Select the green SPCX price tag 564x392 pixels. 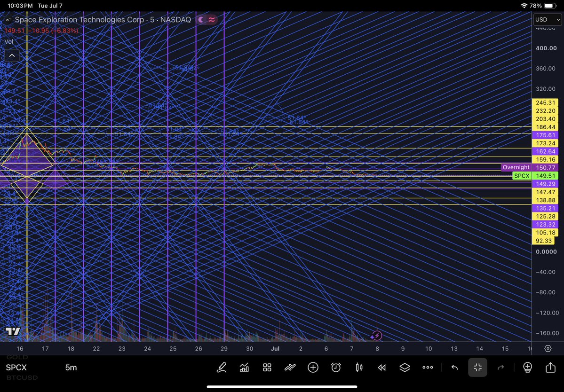pos(522,176)
